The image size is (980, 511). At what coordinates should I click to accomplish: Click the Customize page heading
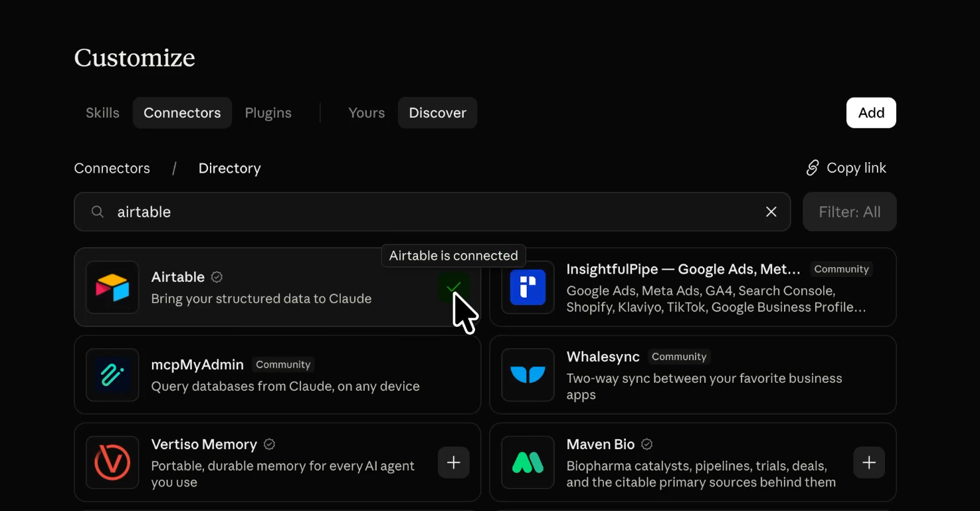pos(135,58)
